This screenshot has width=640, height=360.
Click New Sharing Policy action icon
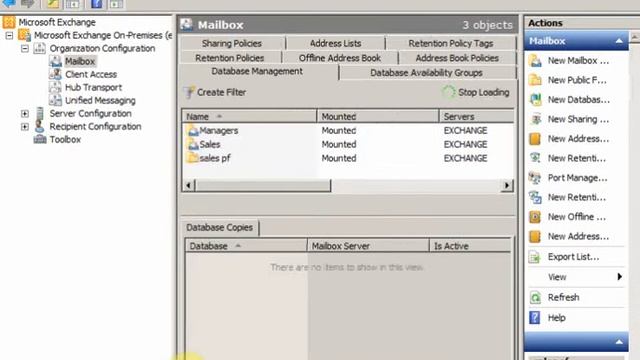[x=535, y=119]
